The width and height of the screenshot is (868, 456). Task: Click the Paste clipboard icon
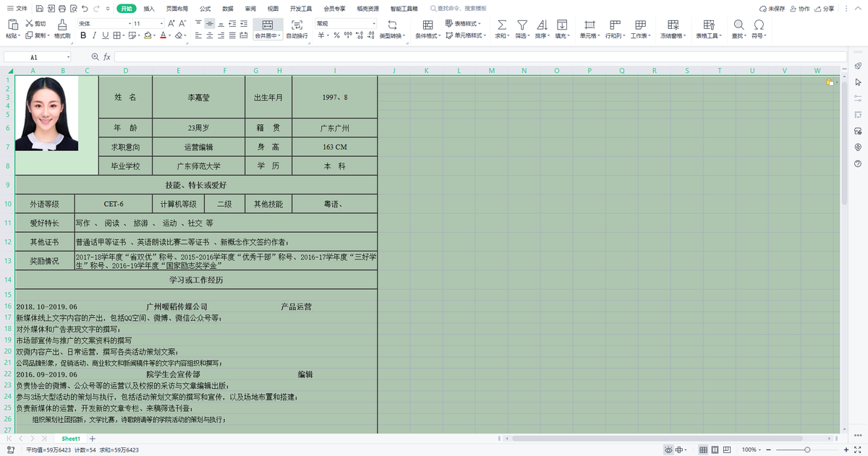[12, 25]
